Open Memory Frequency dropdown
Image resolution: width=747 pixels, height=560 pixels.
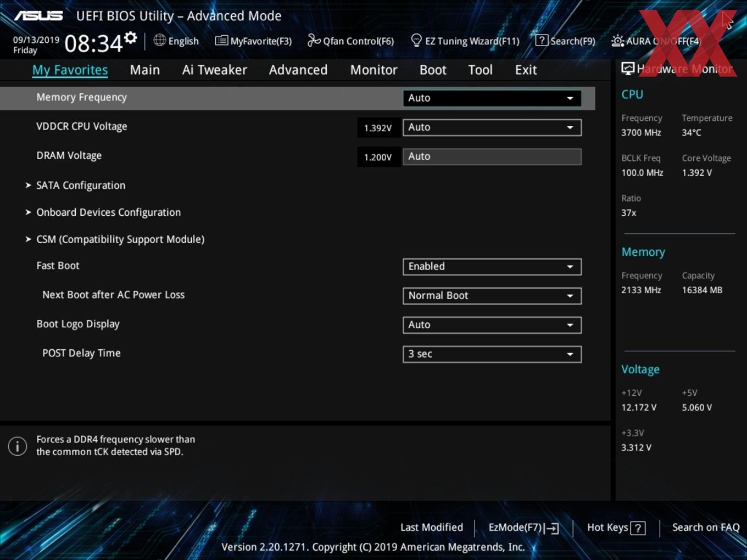492,98
